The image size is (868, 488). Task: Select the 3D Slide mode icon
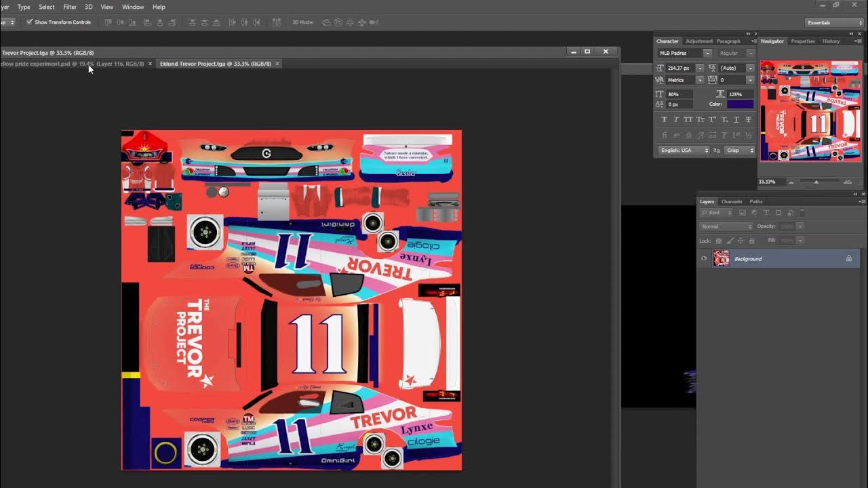361,22
